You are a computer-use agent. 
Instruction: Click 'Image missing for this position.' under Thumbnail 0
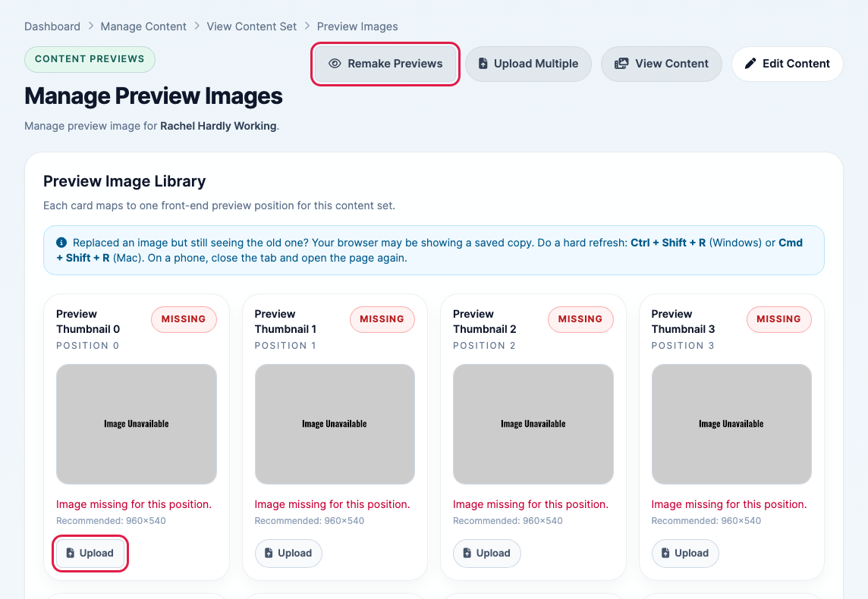click(x=134, y=504)
